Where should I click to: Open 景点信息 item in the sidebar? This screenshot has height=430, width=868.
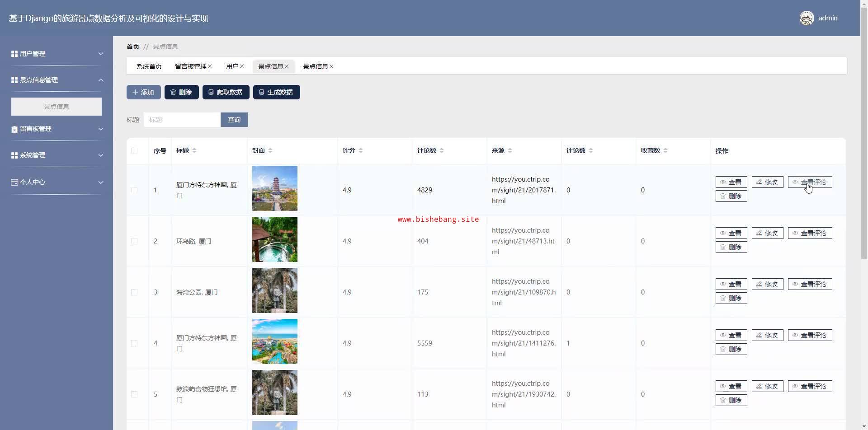point(57,107)
